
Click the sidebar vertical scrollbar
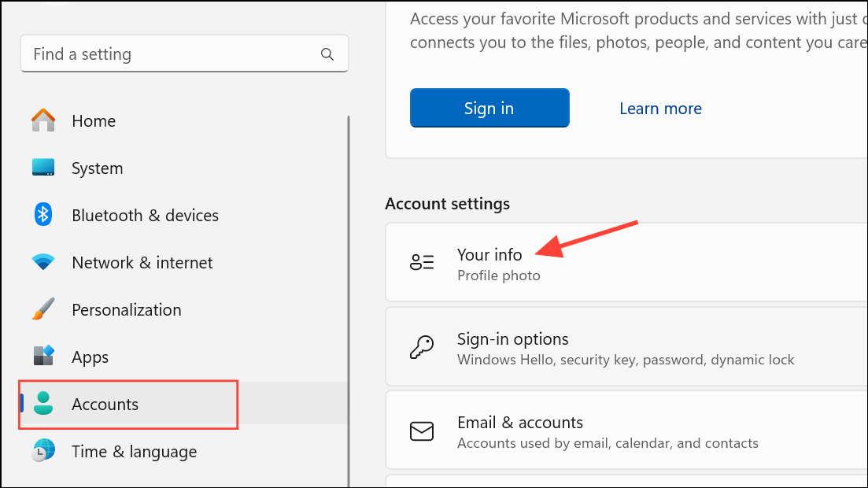pyautogui.click(x=349, y=301)
